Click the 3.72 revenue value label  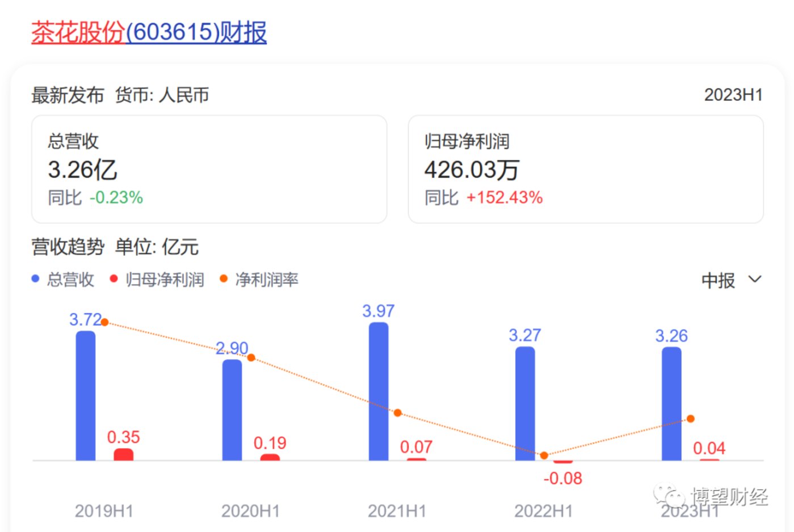pyautogui.click(x=85, y=319)
